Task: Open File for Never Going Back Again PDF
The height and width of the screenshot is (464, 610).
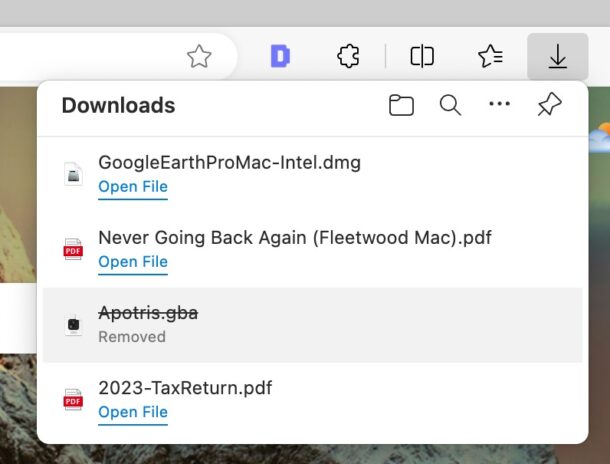Action: tap(133, 262)
